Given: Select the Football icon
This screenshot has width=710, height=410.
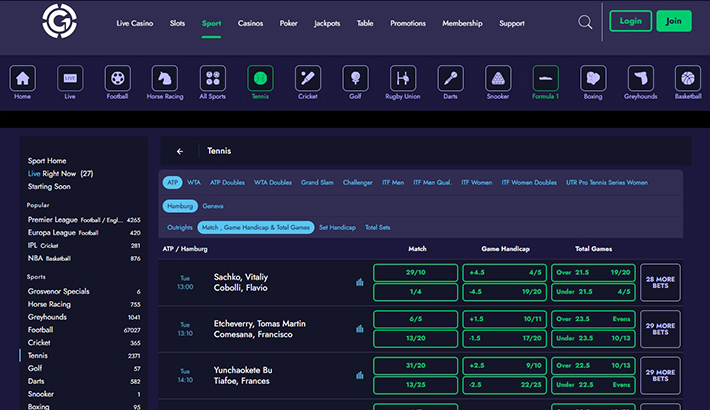Looking at the screenshot, I should coord(117,78).
